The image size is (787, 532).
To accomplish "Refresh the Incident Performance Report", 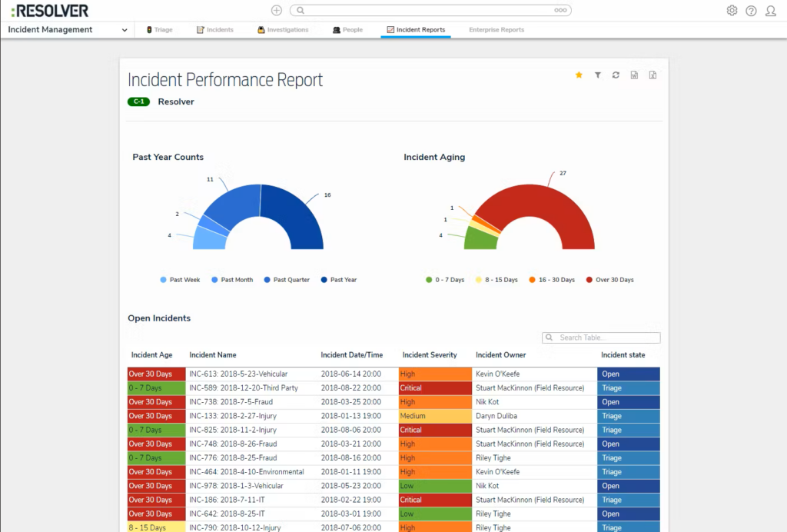I will point(616,75).
